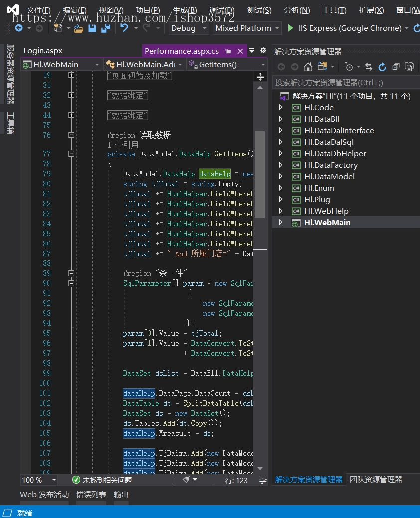This screenshot has height=518, width=420.
Task: Expand the Hl.DataModel project node
Action: pyautogui.click(x=281, y=177)
